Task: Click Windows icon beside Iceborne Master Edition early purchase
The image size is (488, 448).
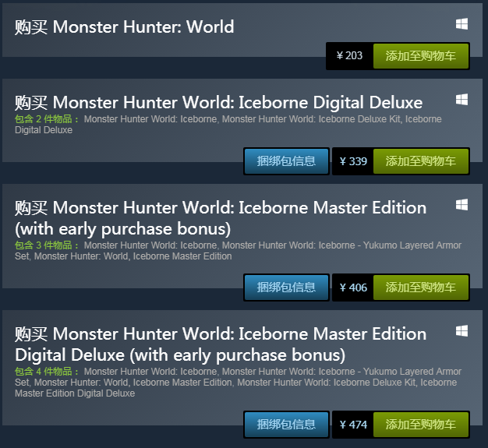Action: 461,205
